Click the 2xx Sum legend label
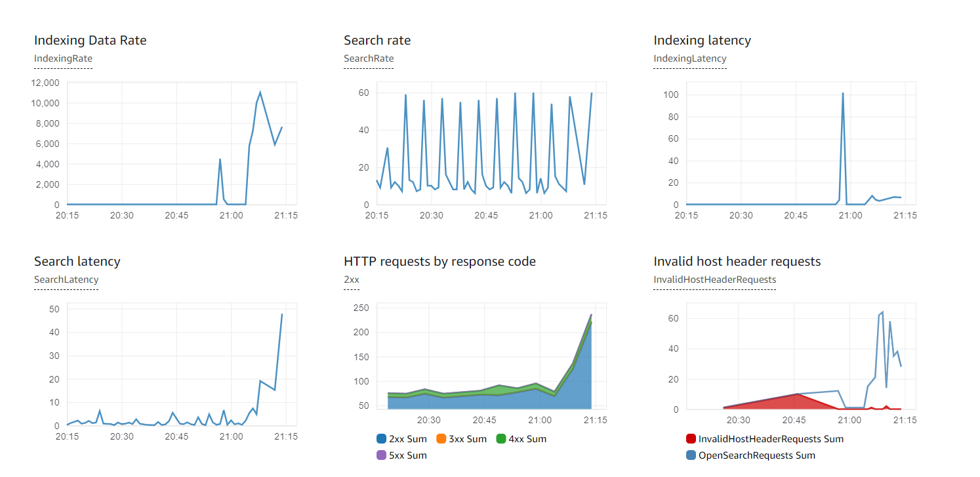 click(x=408, y=439)
